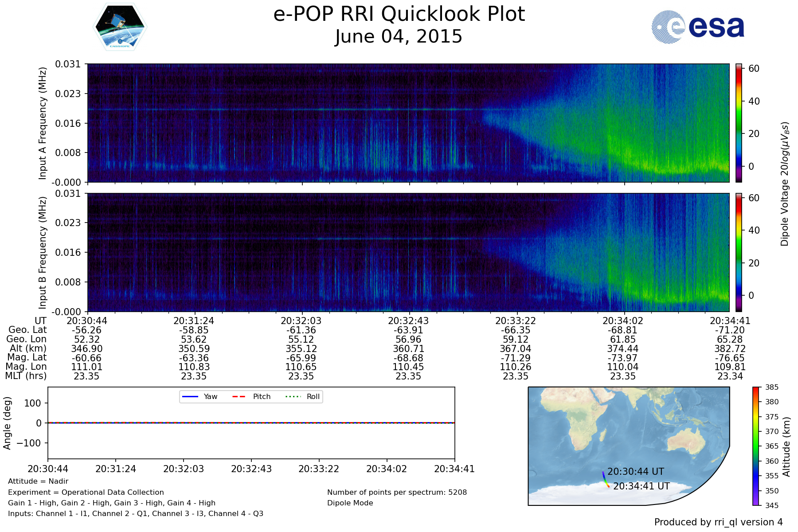Click the June 04, 2015 date subtitle
The image size is (798, 532).
pos(399,36)
